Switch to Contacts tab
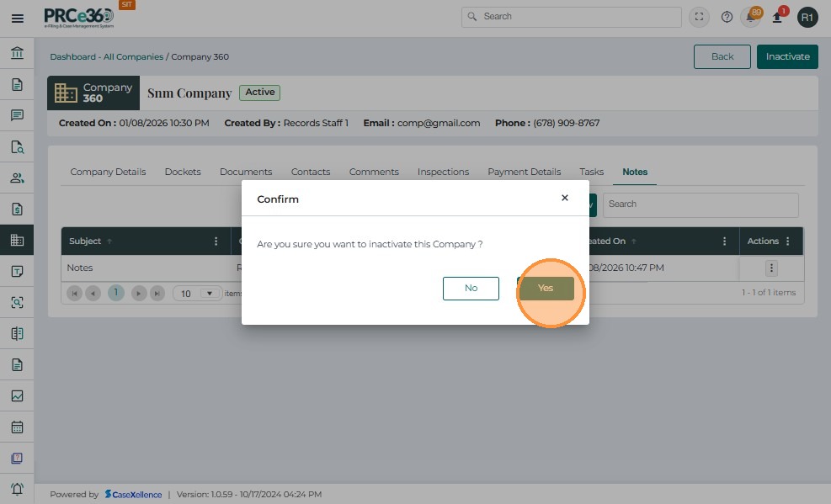 [x=311, y=172]
